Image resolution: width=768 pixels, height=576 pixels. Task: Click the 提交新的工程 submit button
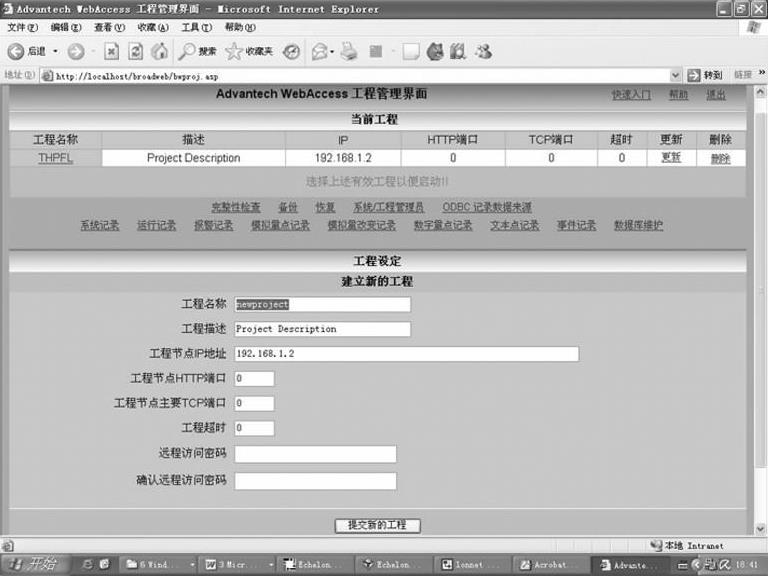click(377, 526)
